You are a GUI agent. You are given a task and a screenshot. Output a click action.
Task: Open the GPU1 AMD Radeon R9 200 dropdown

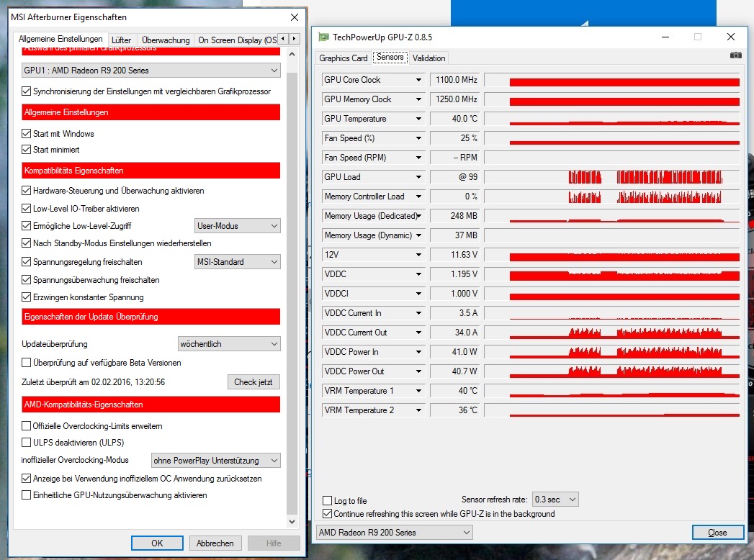pyautogui.click(x=151, y=71)
